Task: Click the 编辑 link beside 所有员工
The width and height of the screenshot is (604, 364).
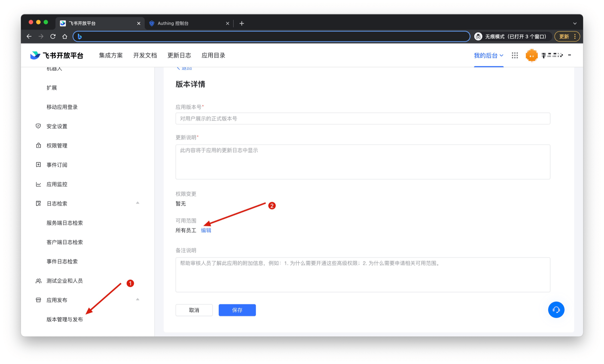Action: tap(206, 230)
